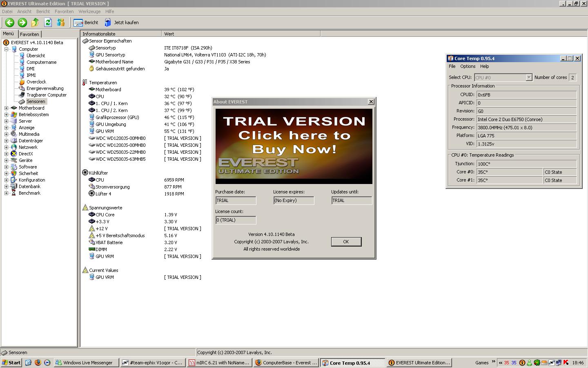Switch to mIRC 6.21 taskbar button
The height and width of the screenshot is (368, 588).
coord(219,363)
